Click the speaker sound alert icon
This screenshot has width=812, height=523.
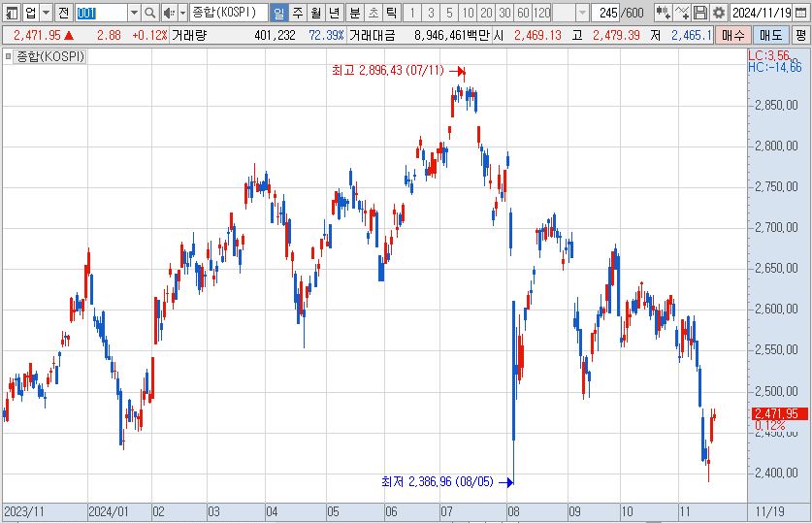(169, 13)
